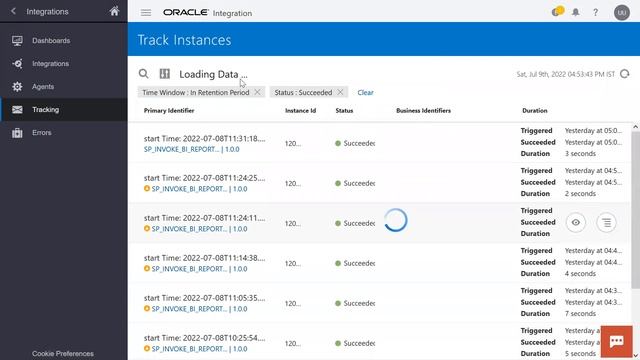Viewport: 640px width, 360px height.
Task: Click the Duration column header
Action: pos(535,111)
